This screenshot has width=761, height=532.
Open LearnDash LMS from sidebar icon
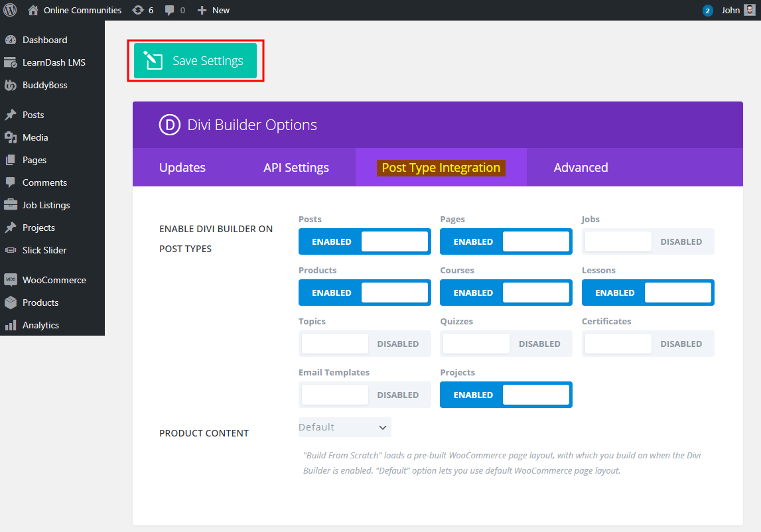11,62
